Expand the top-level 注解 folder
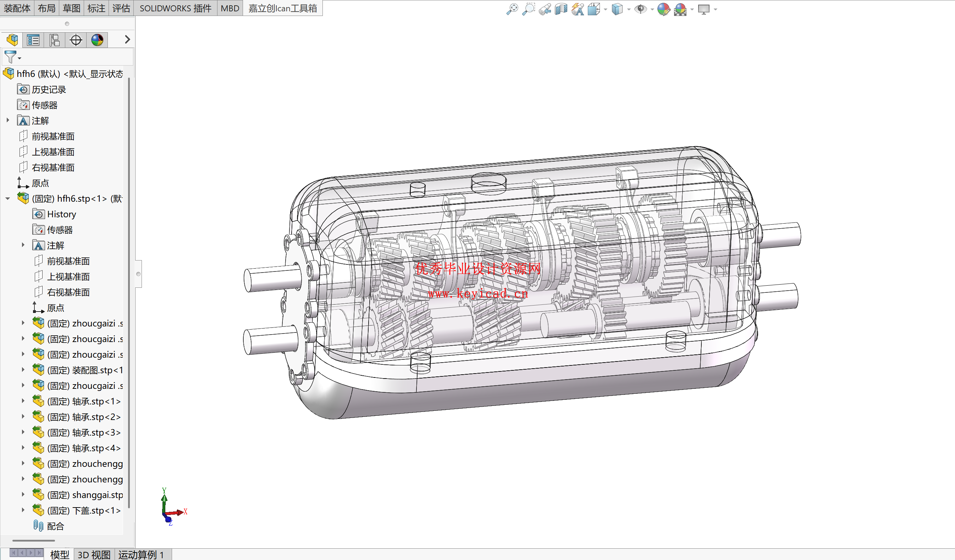 click(x=7, y=121)
